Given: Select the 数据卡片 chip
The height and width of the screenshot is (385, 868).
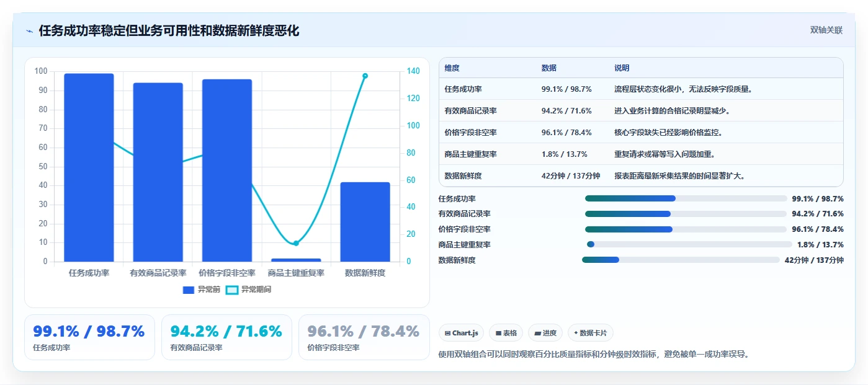Looking at the screenshot, I should (x=591, y=333).
